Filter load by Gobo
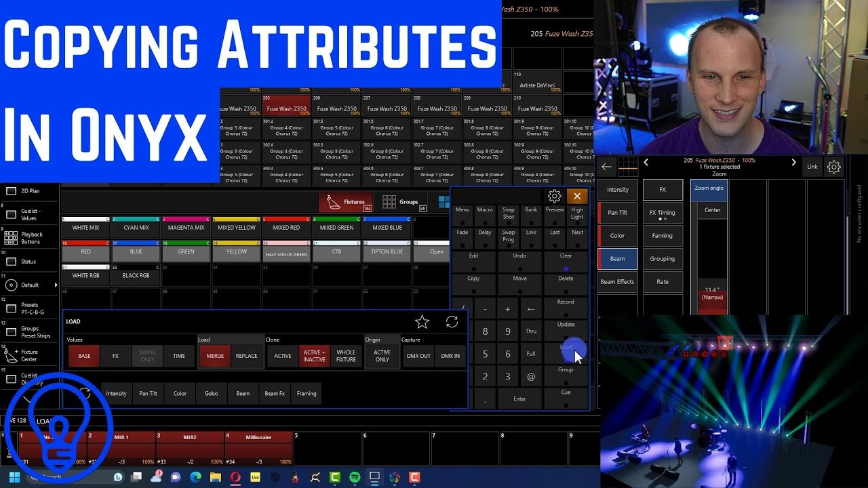Image resolution: width=868 pixels, height=488 pixels. point(212,393)
